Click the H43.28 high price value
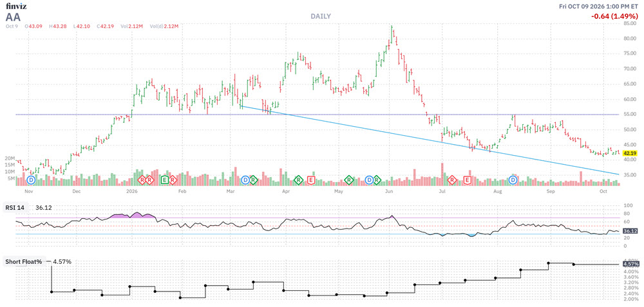Screen dimensions: 644x307 59,26
